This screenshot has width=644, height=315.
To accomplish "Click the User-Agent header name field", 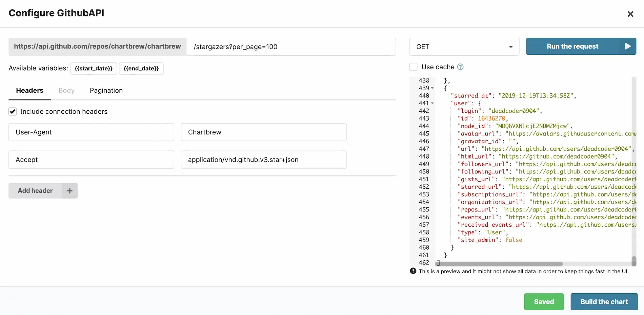I will [x=91, y=132].
